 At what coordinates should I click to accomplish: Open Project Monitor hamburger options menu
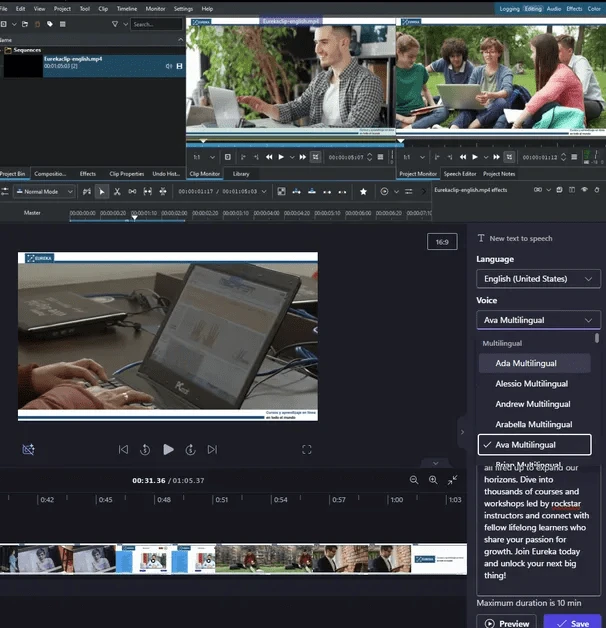coord(574,157)
